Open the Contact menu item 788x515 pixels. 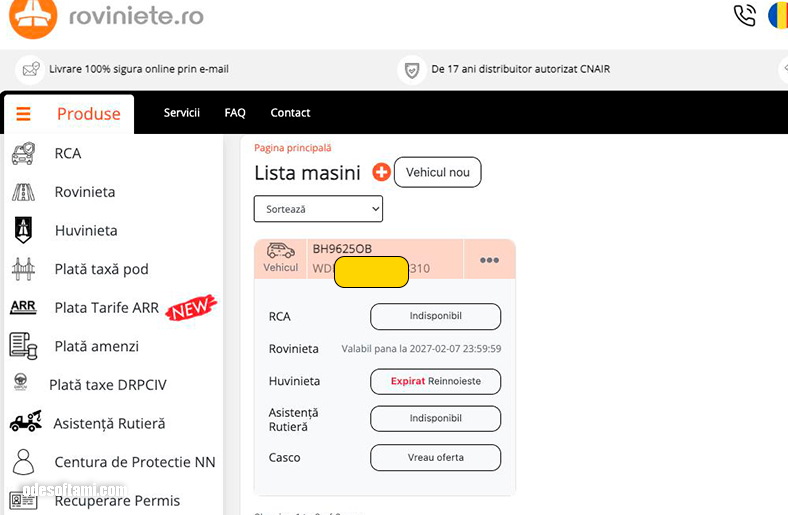[x=290, y=113]
